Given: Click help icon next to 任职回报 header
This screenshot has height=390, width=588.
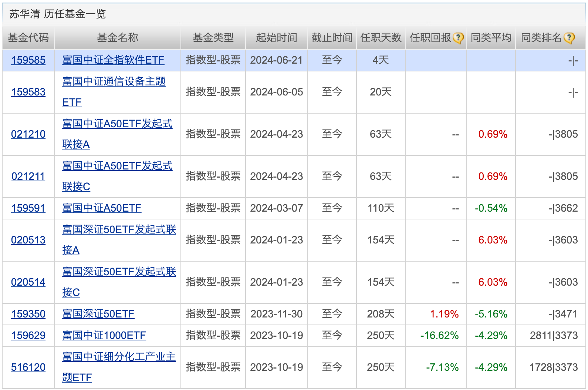Looking at the screenshot, I should coord(458,38).
